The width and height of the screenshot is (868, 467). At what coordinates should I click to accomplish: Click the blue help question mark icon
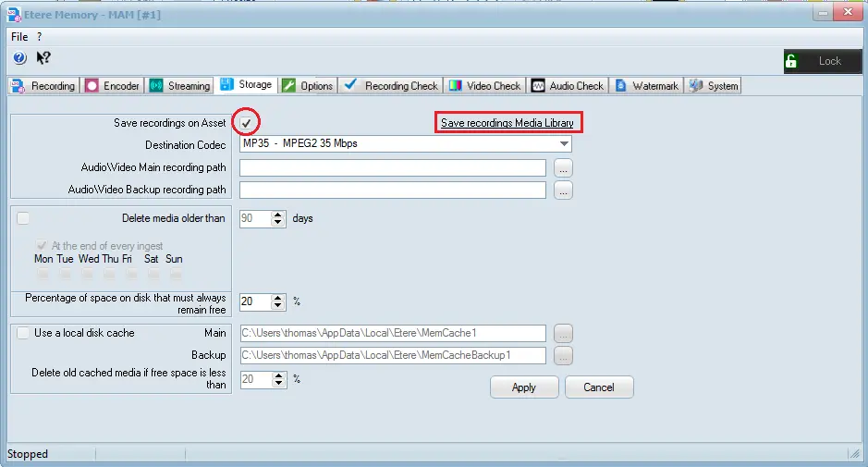tap(19, 58)
